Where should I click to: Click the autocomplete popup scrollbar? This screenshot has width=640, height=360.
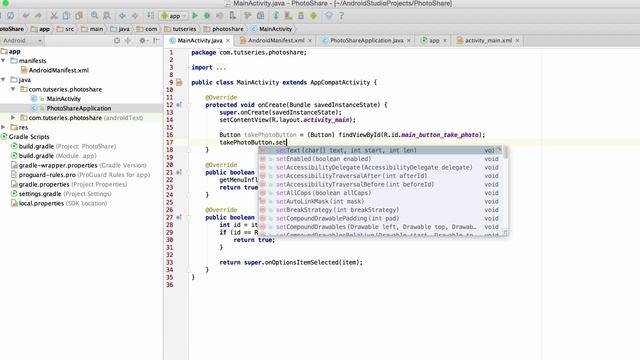[x=506, y=153]
